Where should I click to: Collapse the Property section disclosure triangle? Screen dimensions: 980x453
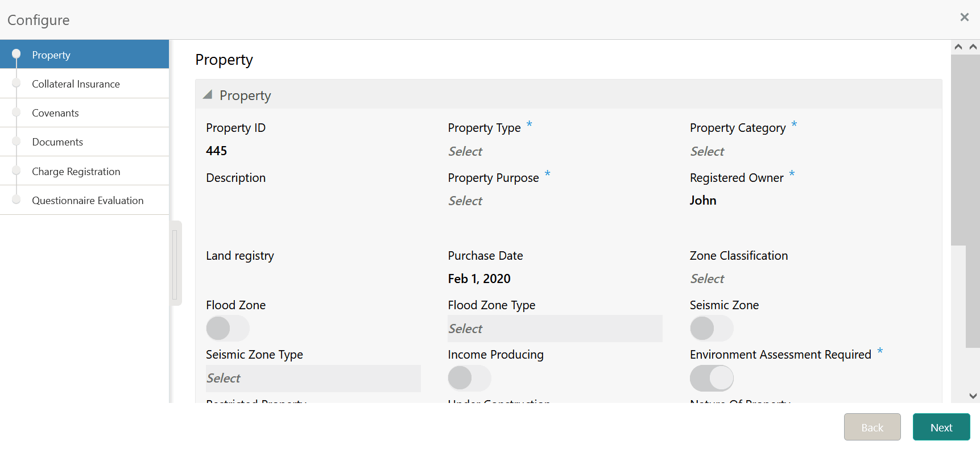point(208,95)
